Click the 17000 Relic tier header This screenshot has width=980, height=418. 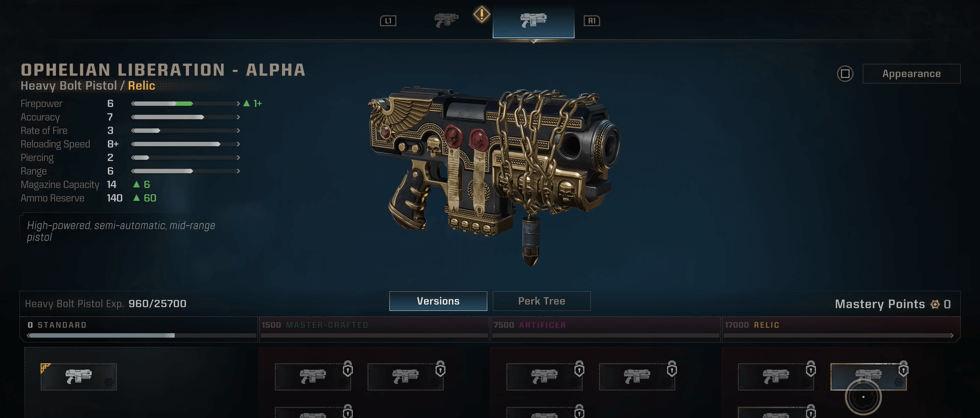pyautogui.click(x=752, y=325)
